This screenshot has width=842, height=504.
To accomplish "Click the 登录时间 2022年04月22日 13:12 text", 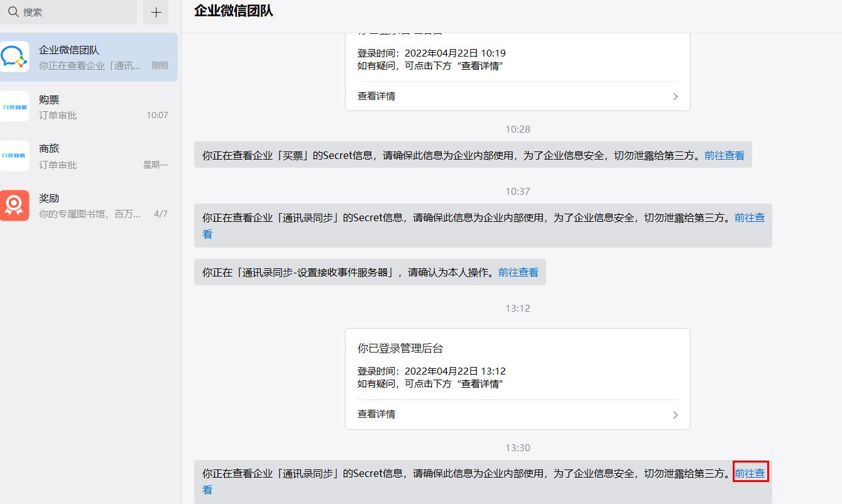I will click(x=432, y=371).
